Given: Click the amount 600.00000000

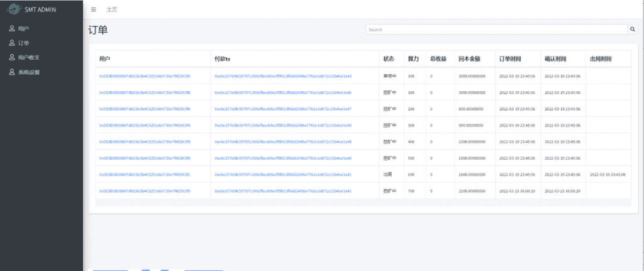Looking at the screenshot, I should tap(471, 109).
